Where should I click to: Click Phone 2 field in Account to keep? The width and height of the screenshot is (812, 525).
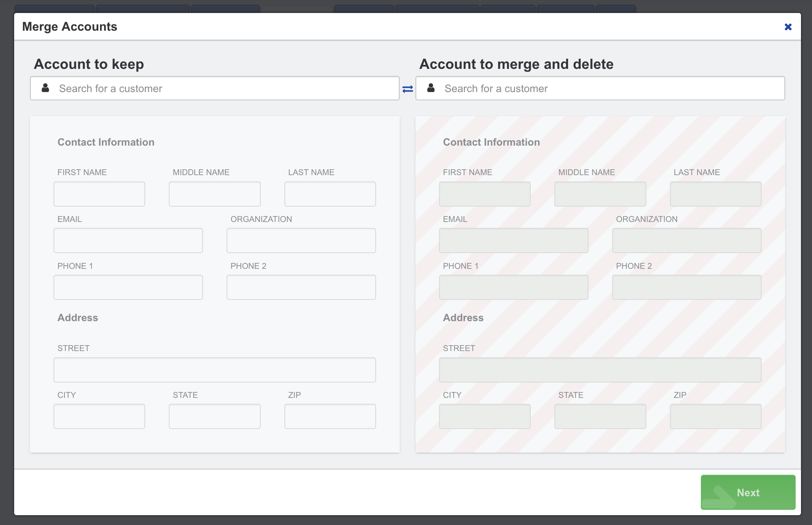pos(301,287)
